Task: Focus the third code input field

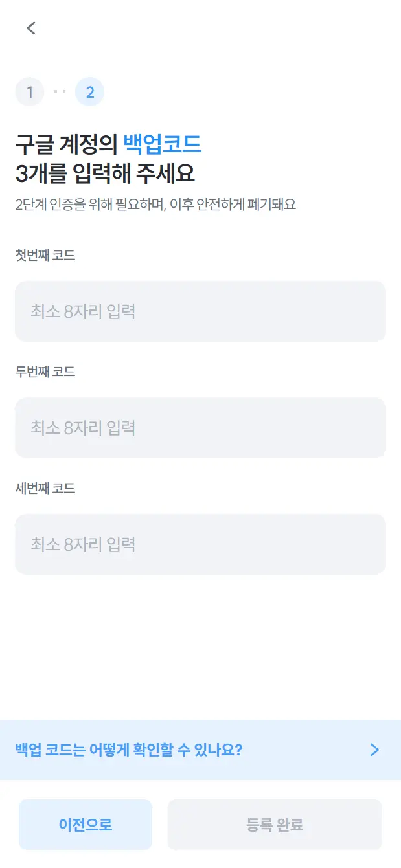Action: coord(200,544)
